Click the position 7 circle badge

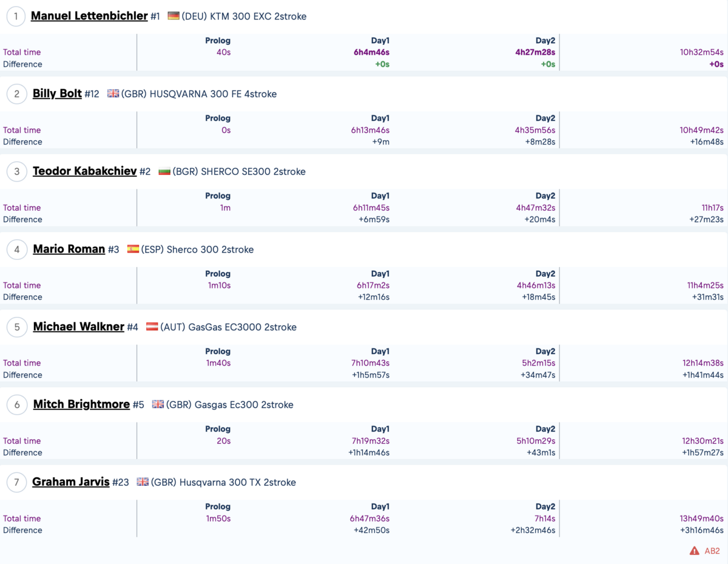(x=17, y=483)
